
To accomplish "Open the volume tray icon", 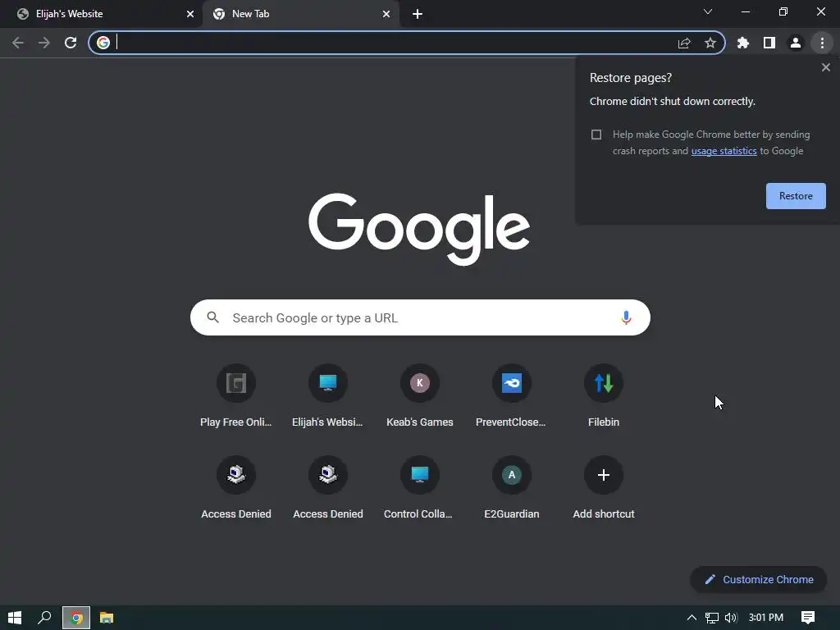I will [731, 618].
